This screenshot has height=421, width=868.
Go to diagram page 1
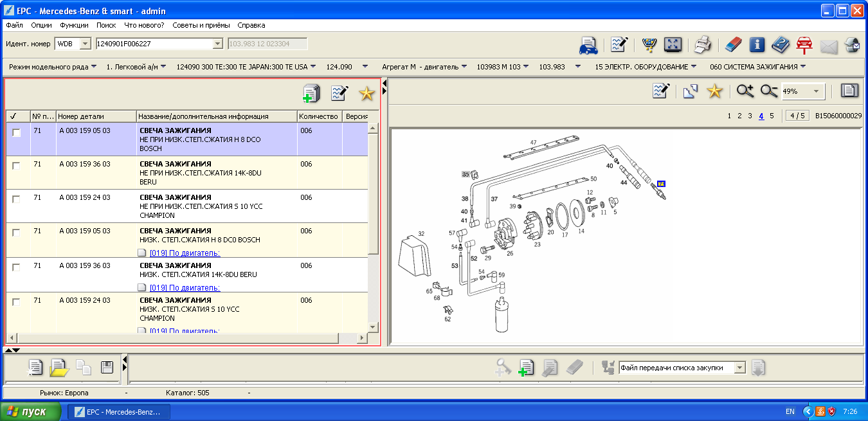pos(729,116)
